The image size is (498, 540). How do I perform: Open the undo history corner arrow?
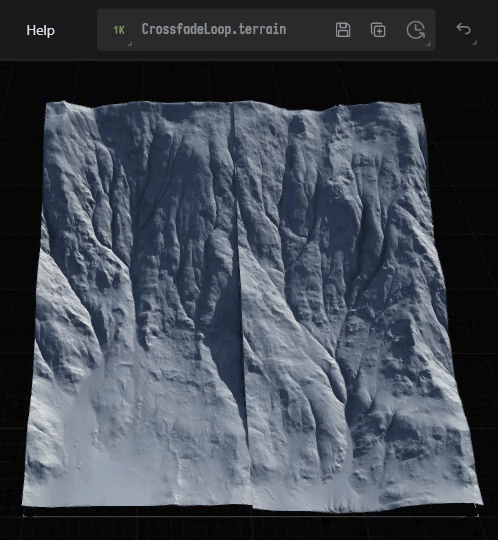tap(475, 43)
